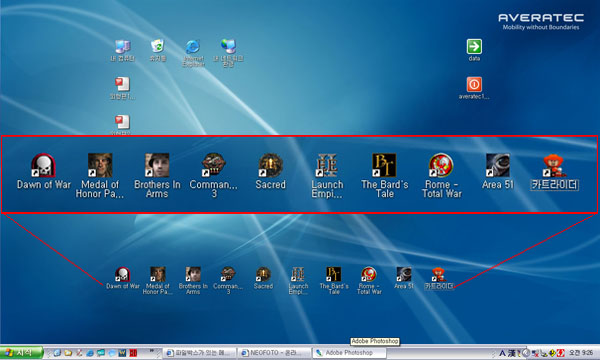Expand Quick Launch overflow chevron

[152, 351]
